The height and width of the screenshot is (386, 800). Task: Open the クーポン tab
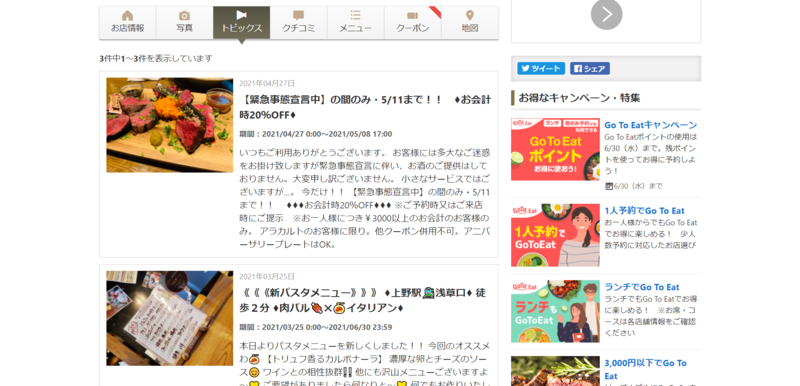click(413, 22)
